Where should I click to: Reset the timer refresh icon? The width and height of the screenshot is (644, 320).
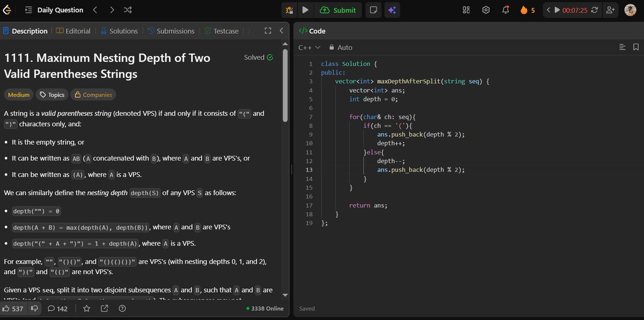(594, 10)
